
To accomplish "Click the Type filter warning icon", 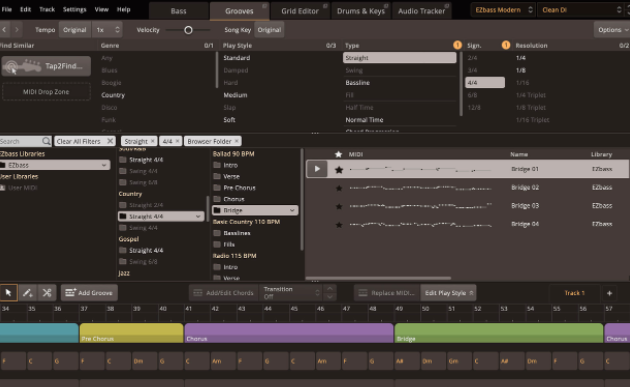I will [457, 45].
